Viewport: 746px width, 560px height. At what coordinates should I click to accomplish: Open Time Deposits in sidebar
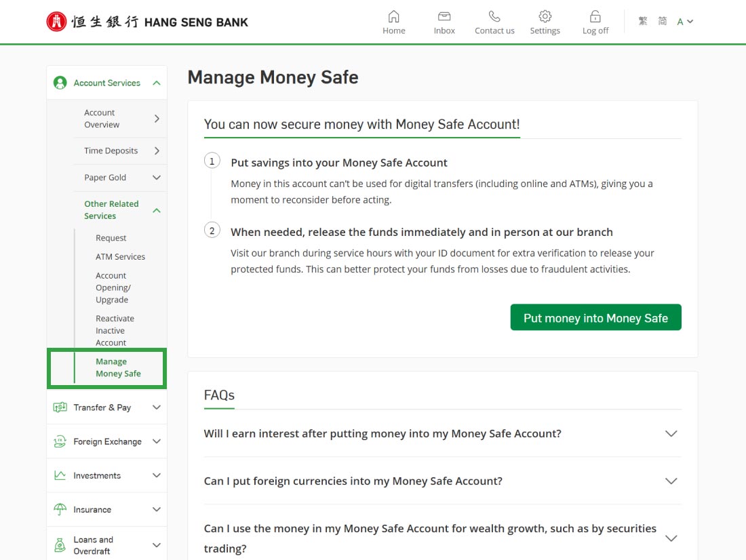(111, 151)
